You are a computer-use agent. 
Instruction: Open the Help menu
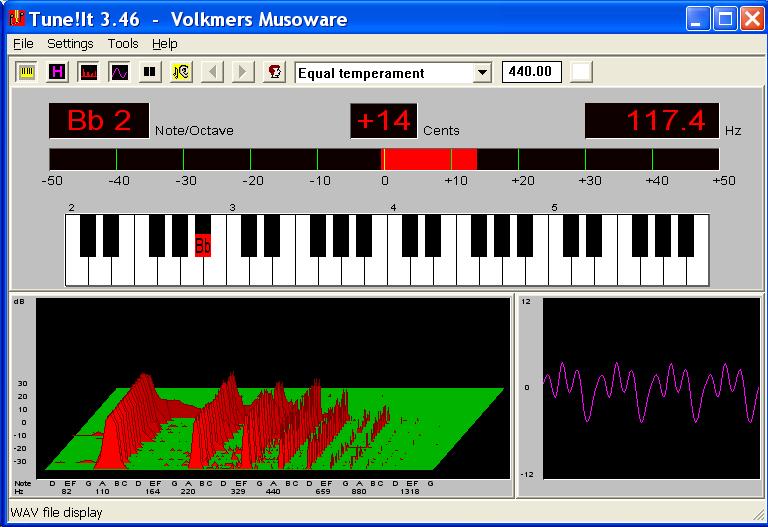coord(165,44)
